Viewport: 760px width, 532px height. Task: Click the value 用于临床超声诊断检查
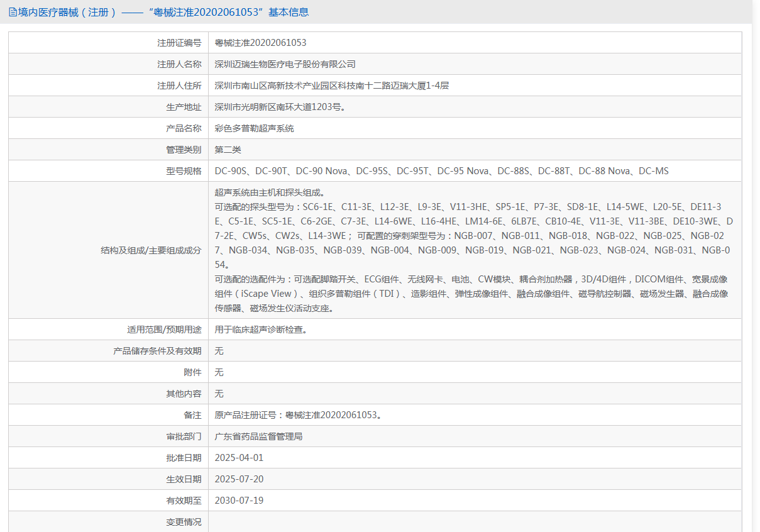pos(261,330)
